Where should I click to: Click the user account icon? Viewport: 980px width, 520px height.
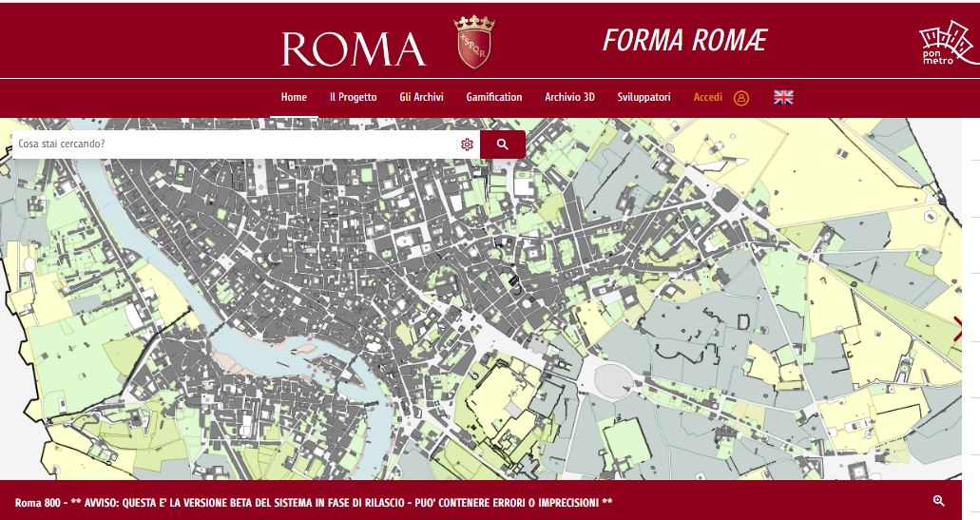741,98
